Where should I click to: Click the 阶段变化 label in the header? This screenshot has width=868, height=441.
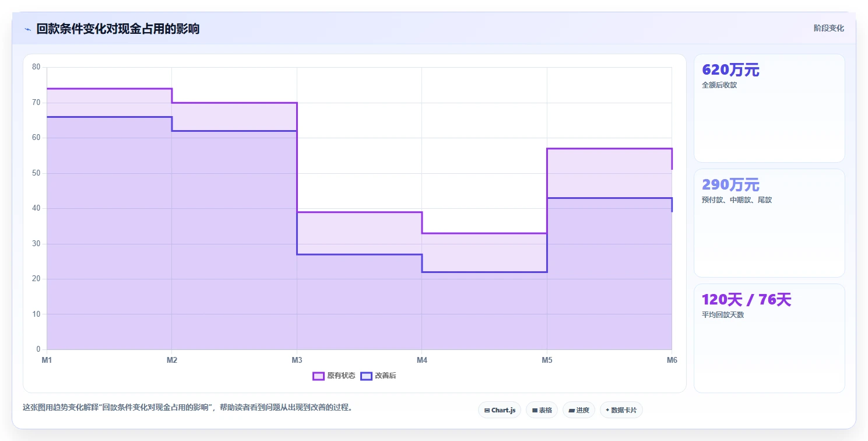point(828,28)
